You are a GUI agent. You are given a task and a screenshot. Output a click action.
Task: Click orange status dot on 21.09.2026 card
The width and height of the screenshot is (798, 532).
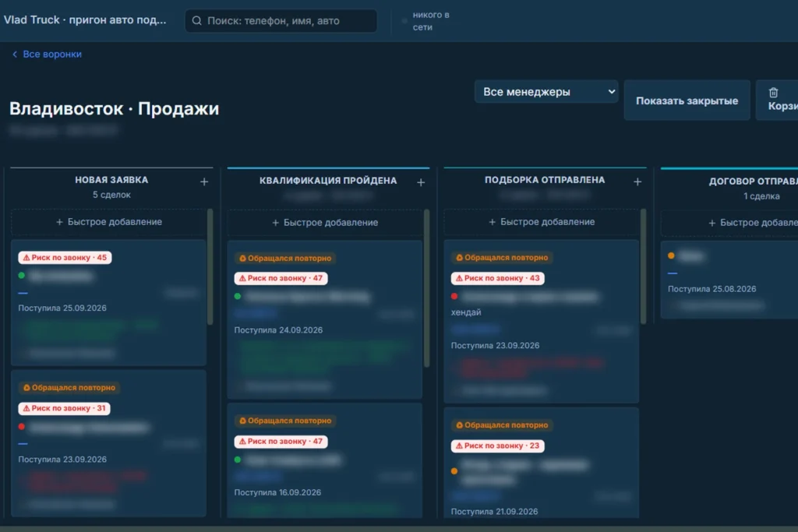454,471
